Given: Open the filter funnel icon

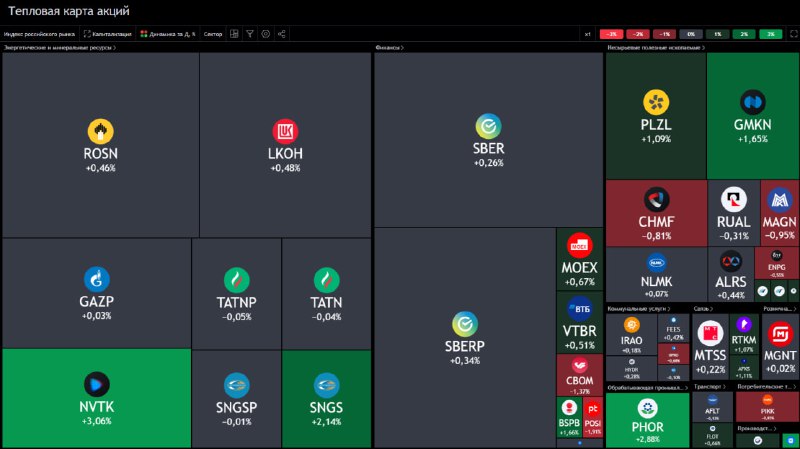Looking at the screenshot, I should pos(250,34).
